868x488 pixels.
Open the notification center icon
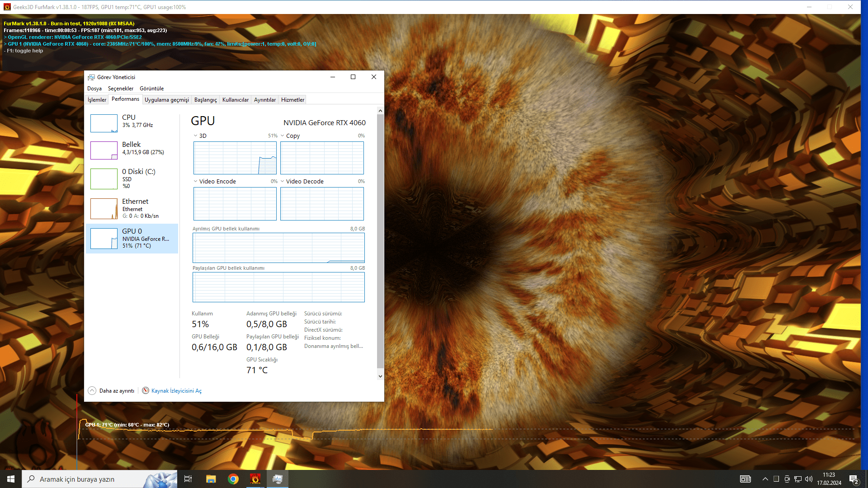pyautogui.click(x=854, y=479)
